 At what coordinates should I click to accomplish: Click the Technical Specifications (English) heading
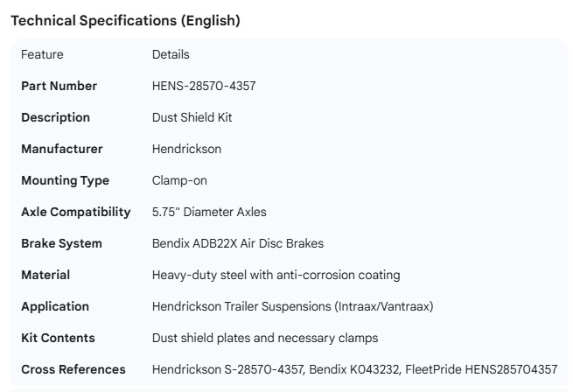click(x=125, y=21)
